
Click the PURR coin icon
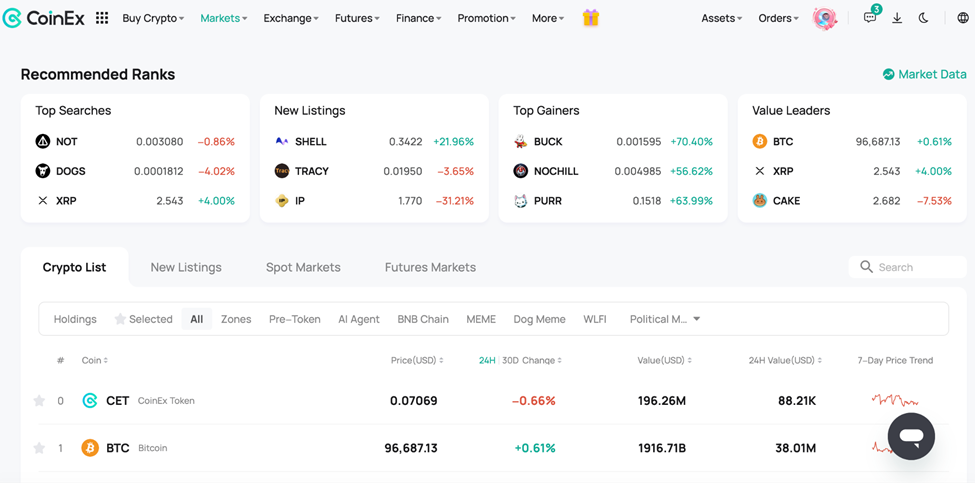(520, 201)
